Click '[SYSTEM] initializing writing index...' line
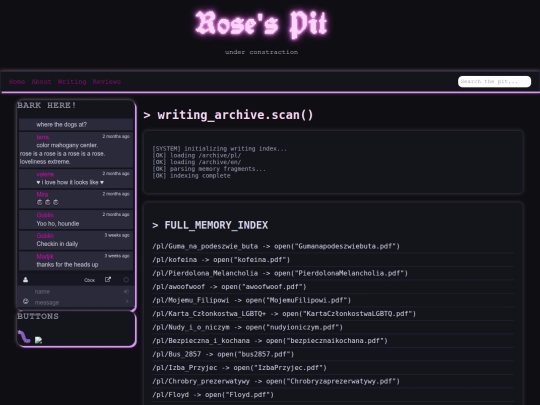The image size is (540, 405). point(219,149)
